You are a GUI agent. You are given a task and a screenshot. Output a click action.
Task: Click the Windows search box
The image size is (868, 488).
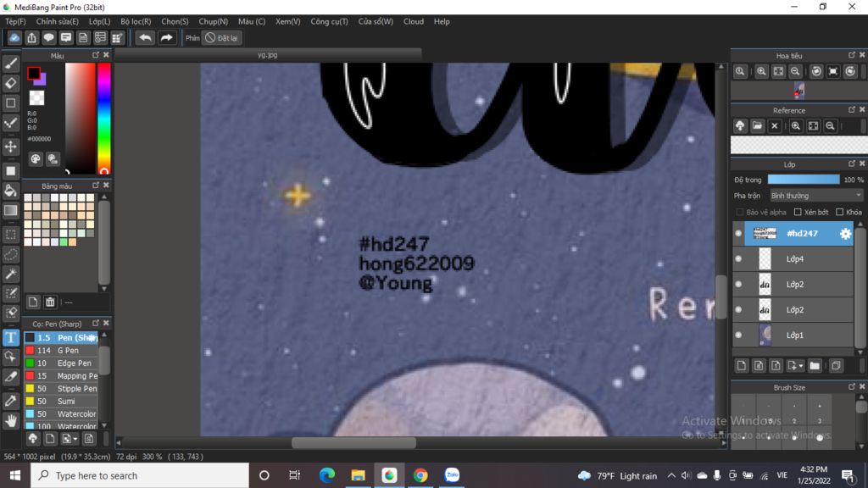[x=140, y=475]
